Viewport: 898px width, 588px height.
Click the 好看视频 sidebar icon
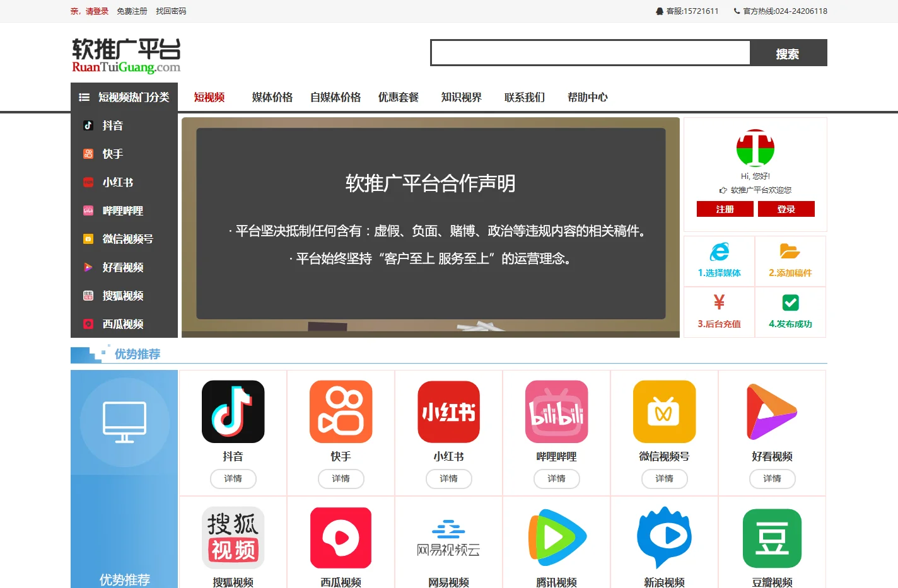pyautogui.click(x=88, y=267)
